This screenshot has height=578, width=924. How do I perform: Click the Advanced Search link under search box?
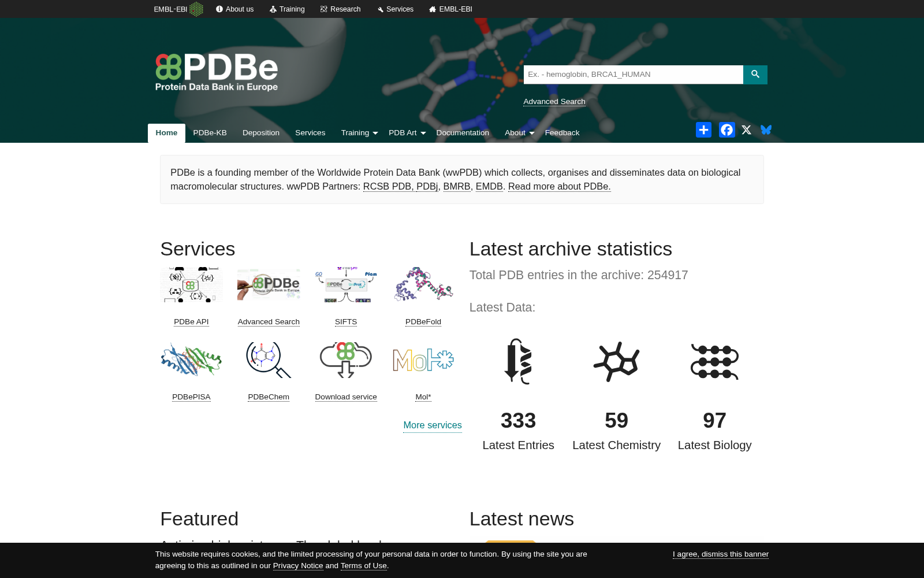pyautogui.click(x=554, y=102)
